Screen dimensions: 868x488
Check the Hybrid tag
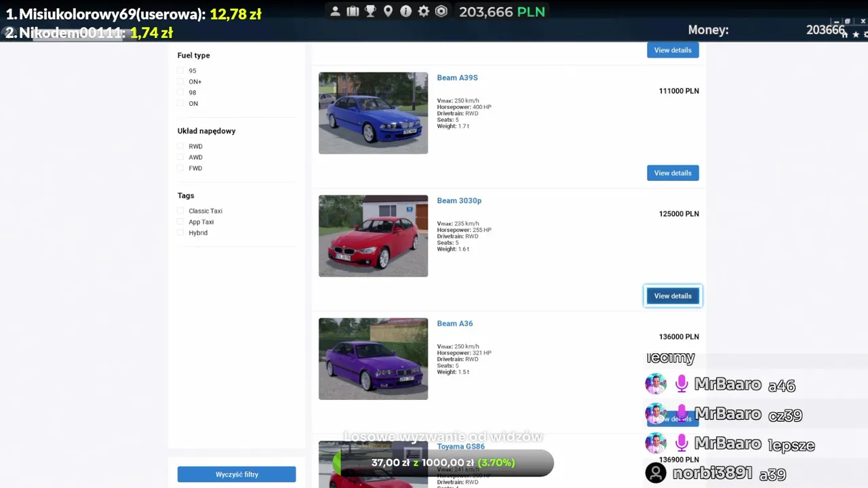pyautogui.click(x=181, y=232)
